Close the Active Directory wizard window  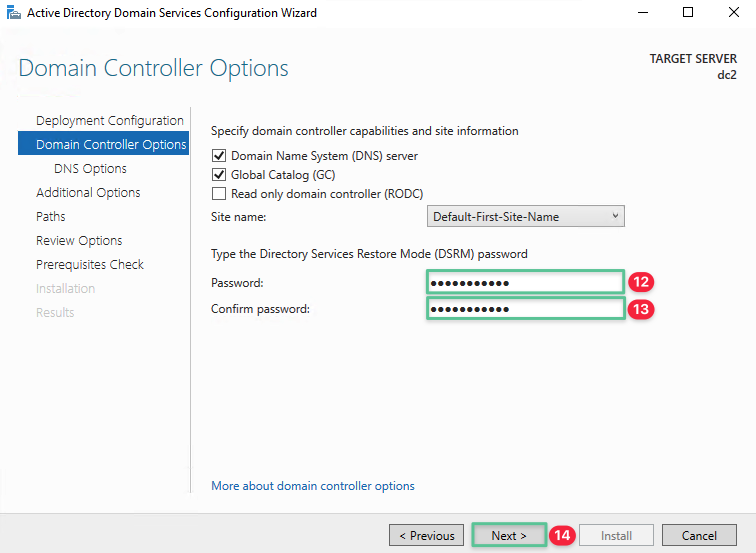733,13
